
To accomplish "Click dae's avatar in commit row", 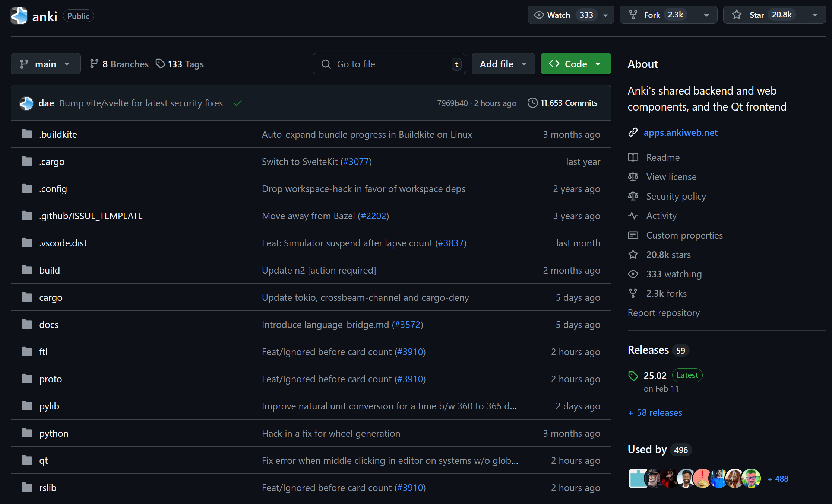I will click(x=26, y=103).
